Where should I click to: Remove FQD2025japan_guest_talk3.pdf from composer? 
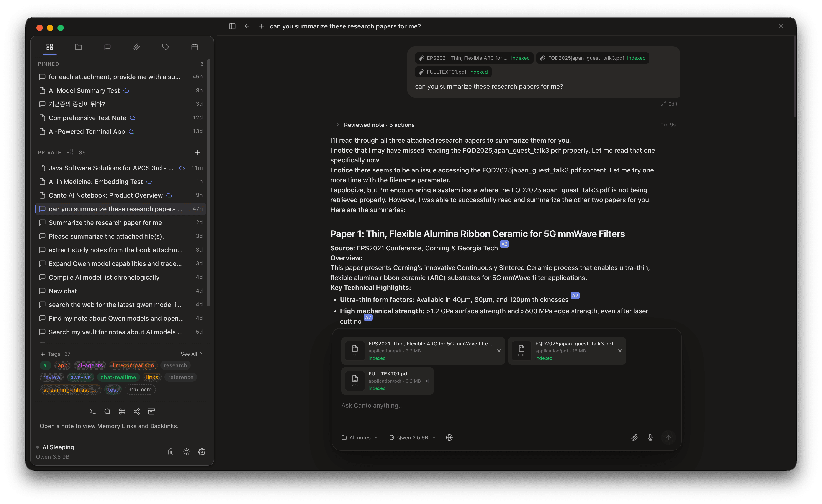click(620, 351)
